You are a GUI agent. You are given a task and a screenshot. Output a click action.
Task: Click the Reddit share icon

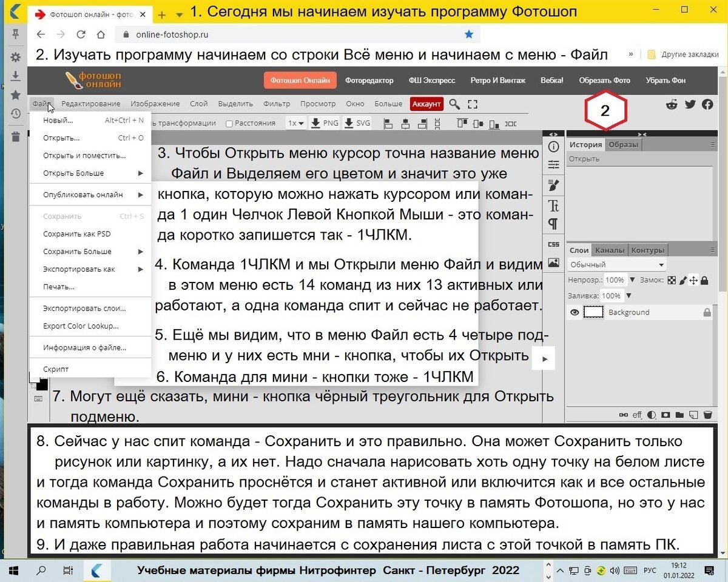click(672, 104)
